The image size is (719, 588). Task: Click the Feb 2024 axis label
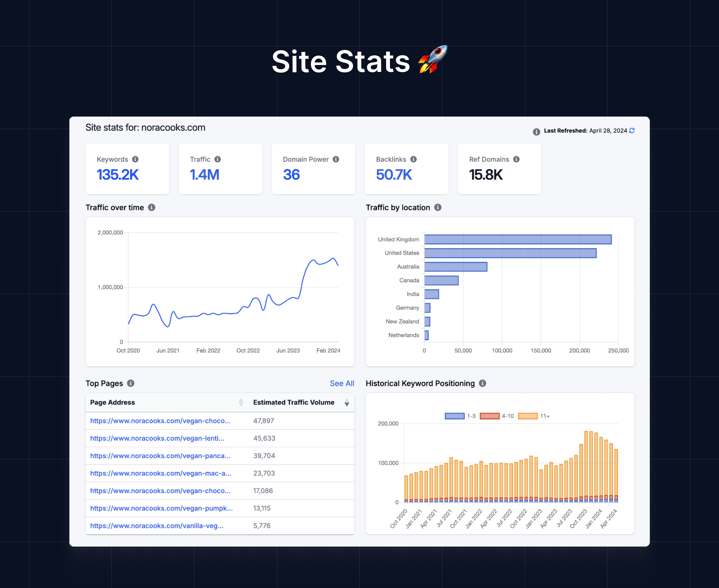(x=328, y=351)
